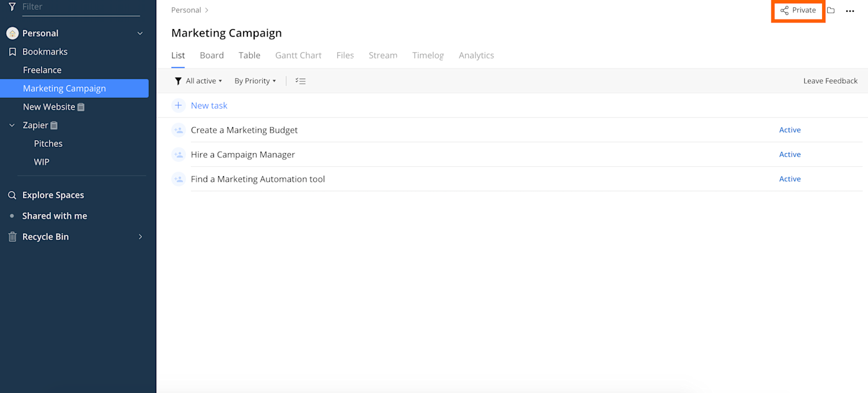
Task: Change status Active of Marketing Budget task
Action: tap(790, 130)
